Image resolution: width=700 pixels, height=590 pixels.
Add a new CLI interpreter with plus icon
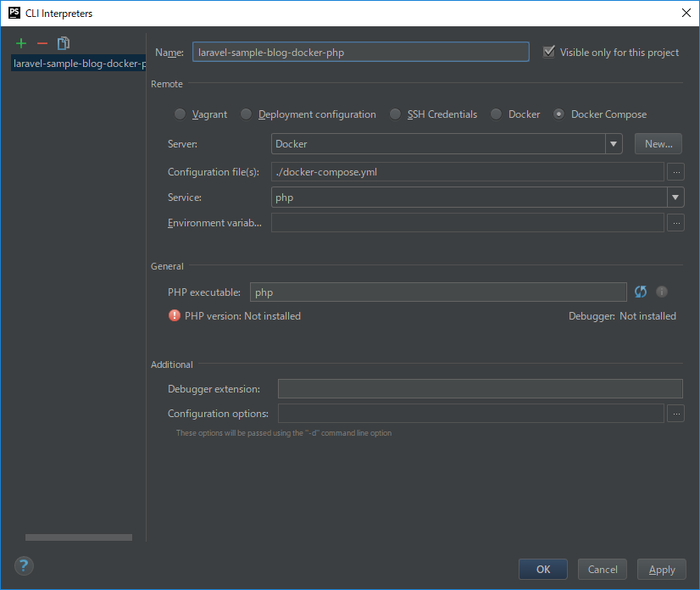[21, 43]
